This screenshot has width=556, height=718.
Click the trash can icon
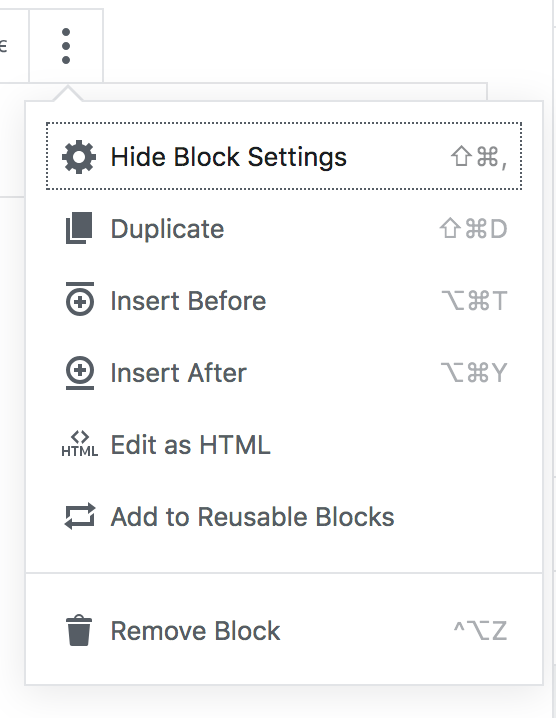click(x=79, y=631)
